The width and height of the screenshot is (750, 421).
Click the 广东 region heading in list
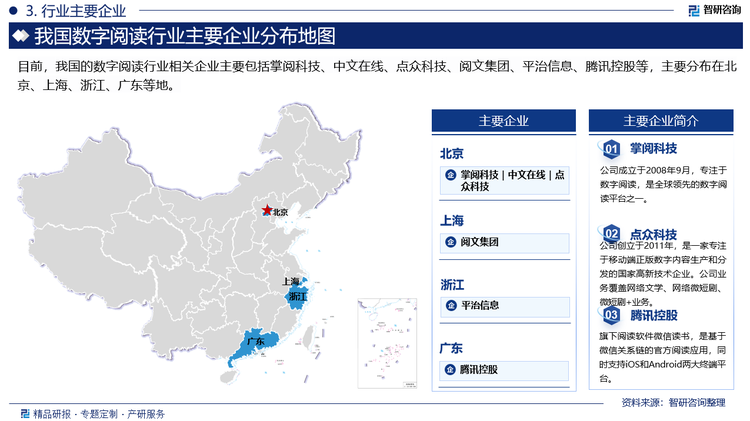pyautogui.click(x=451, y=348)
